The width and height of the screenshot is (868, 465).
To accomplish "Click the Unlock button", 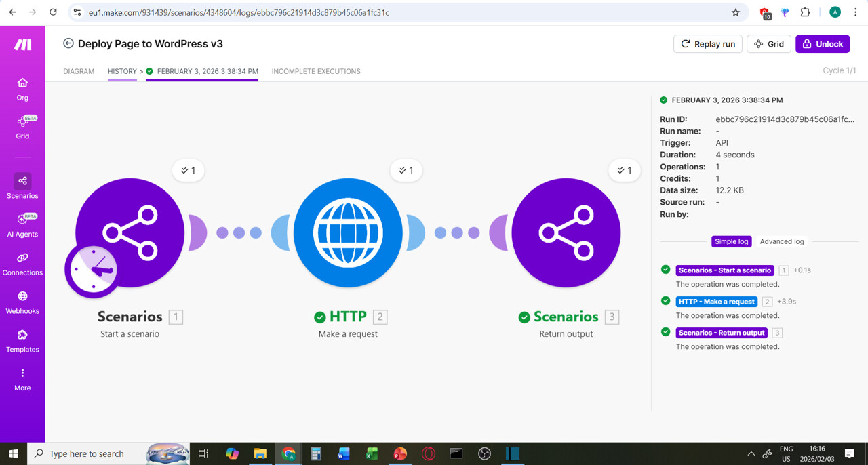I will [x=823, y=44].
